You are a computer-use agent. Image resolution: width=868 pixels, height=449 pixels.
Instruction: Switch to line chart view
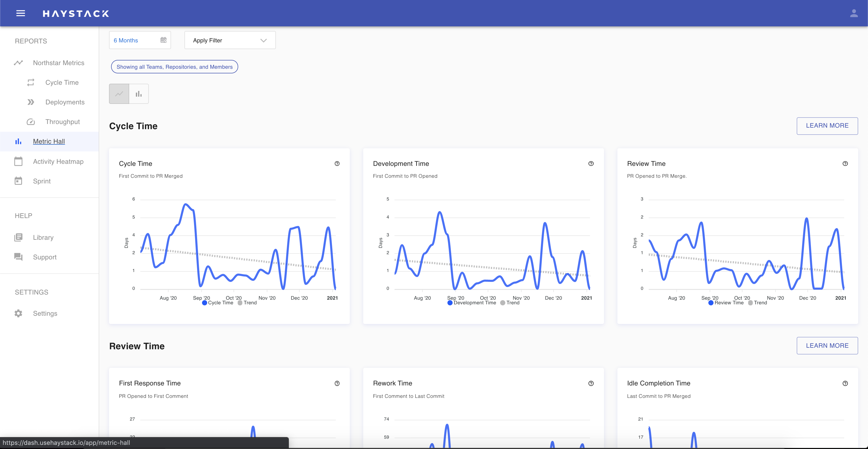tap(119, 94)
